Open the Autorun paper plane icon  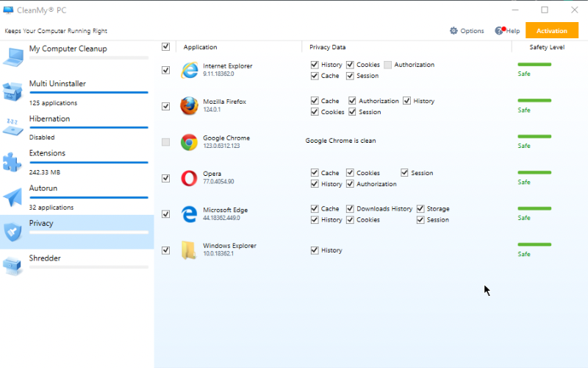(12, 197)
